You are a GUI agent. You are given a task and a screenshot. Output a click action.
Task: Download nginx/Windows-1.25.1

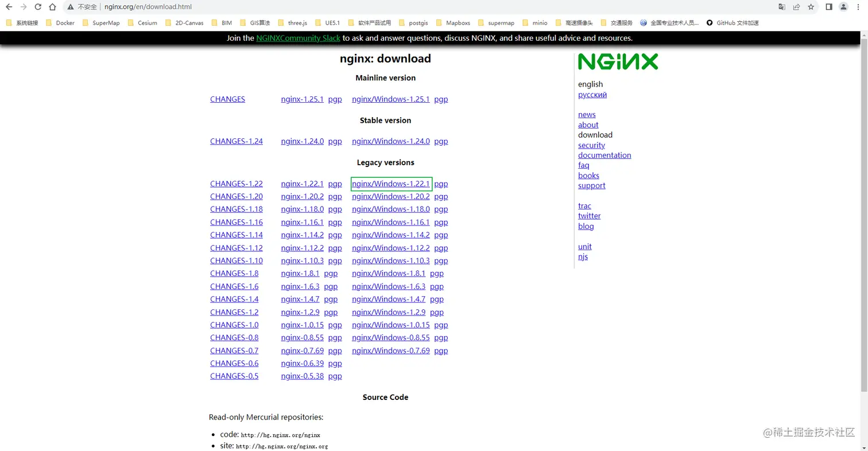pos(390,99)
